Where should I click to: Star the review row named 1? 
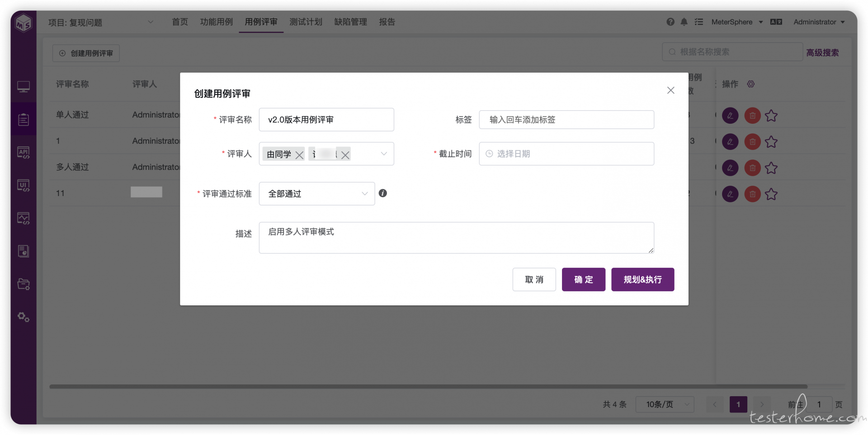(x=771, y=142)
